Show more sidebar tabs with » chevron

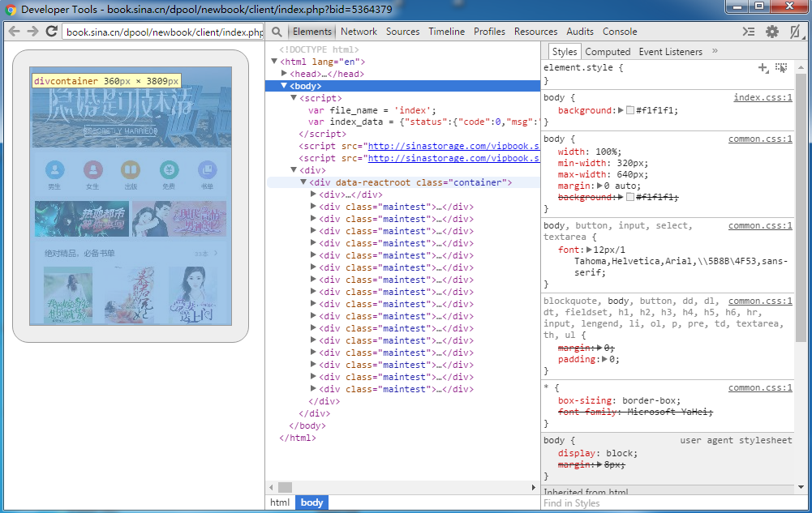(x=715, y=51)
